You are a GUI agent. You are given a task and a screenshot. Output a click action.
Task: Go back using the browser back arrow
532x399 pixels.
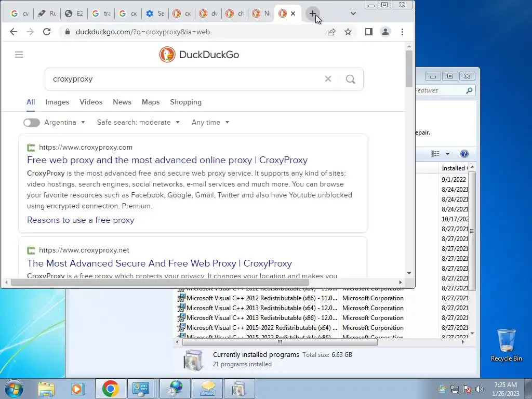tap(14, 32)
